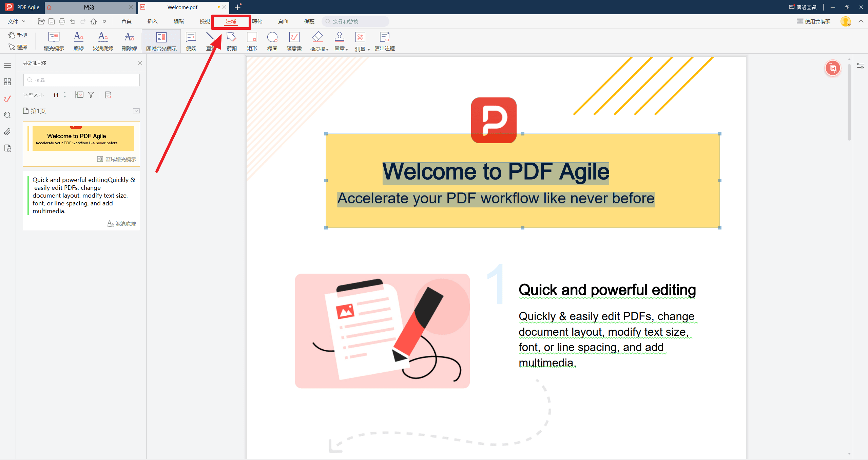The width and height of the screenshot is (868, 460).
Task: Activate the 手型 hand tool
Action: [18, 35]
